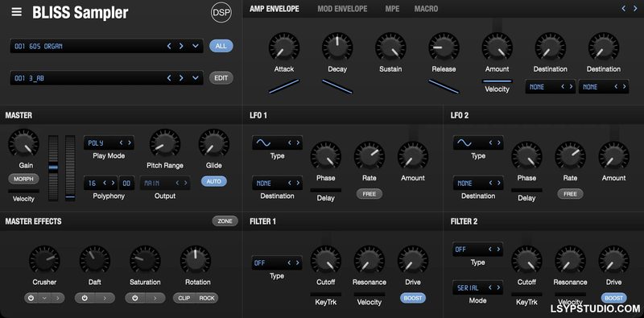644x318 pixels.
Task: Select previous sample for 001 3_AB
Action: point(169,77)
